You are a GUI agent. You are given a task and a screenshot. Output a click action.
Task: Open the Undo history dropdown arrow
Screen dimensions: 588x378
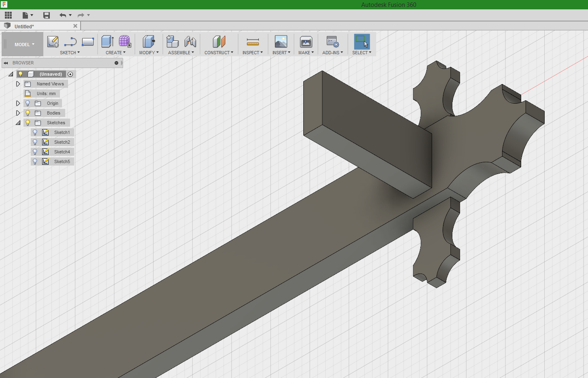point(70,15)
